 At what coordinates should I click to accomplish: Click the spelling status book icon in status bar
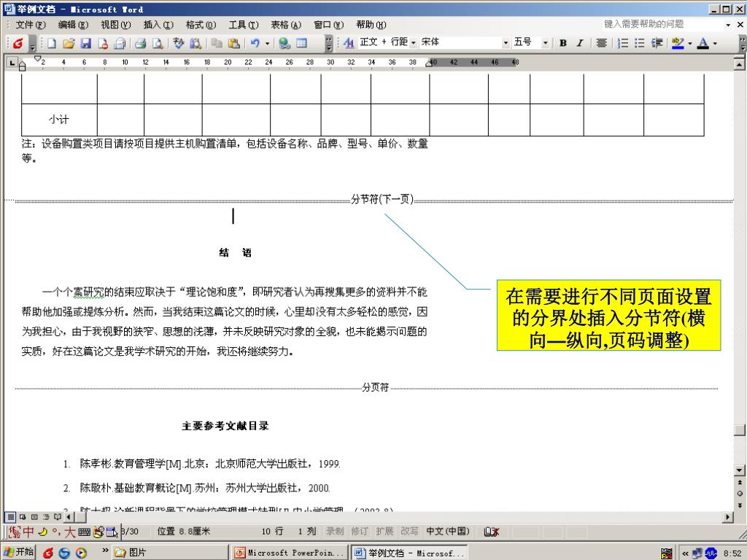point(491,532)
